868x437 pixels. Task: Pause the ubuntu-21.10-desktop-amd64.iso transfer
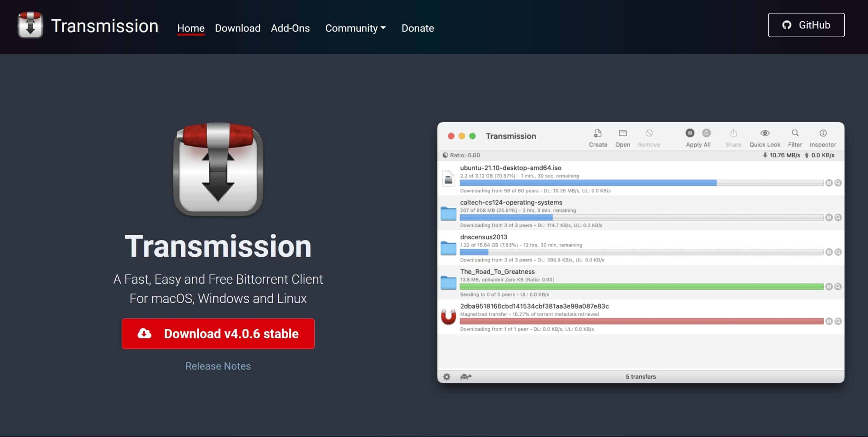(829, 183)
